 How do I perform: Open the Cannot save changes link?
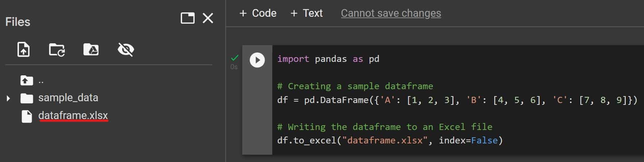tap(391, 13)
